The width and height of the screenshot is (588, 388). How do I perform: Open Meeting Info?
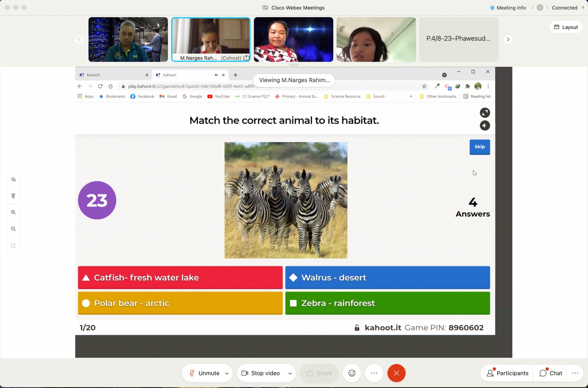pyautogui.click(x=508, y=8)
